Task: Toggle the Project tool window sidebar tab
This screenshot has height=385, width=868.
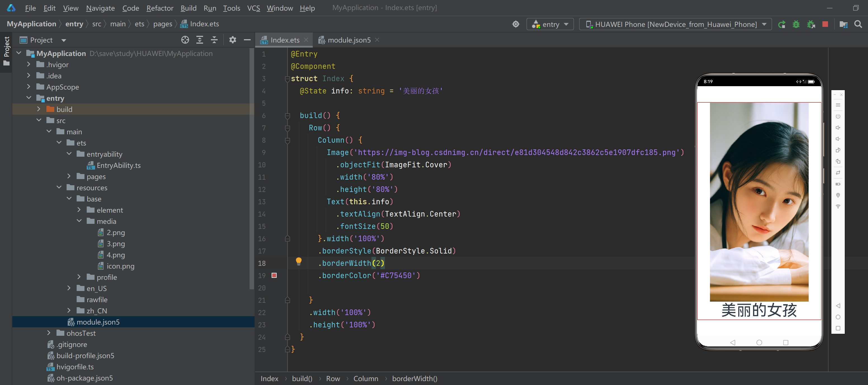Action: click(6, 47)
